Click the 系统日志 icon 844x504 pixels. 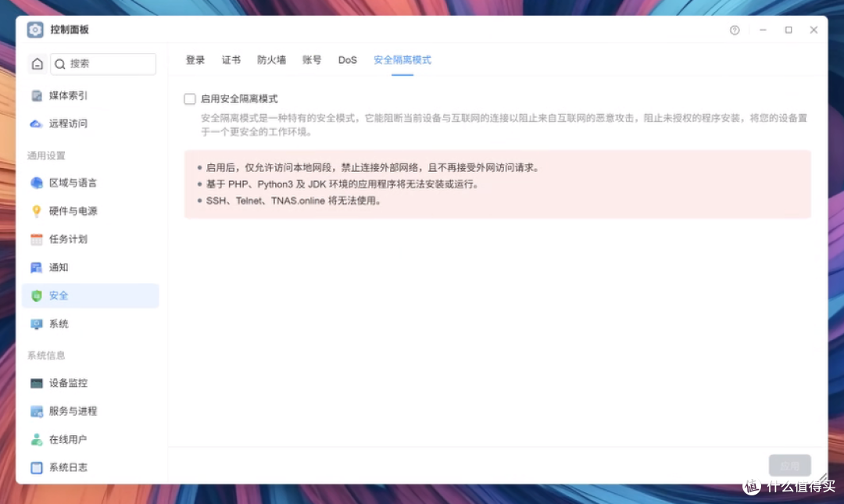pos(37,467)
